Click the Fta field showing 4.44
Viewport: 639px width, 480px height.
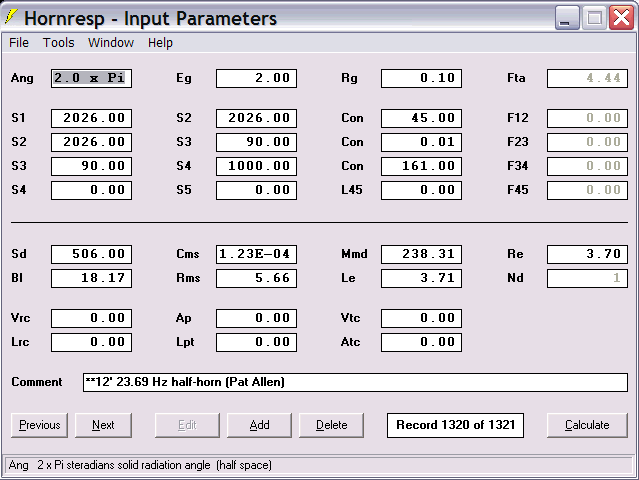click(x=587, y=78)
